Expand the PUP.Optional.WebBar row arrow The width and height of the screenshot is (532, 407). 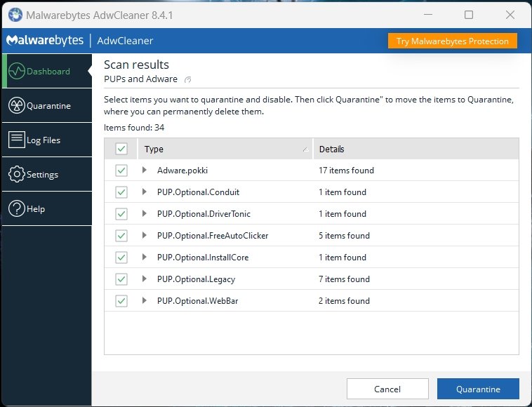point(145,300)
